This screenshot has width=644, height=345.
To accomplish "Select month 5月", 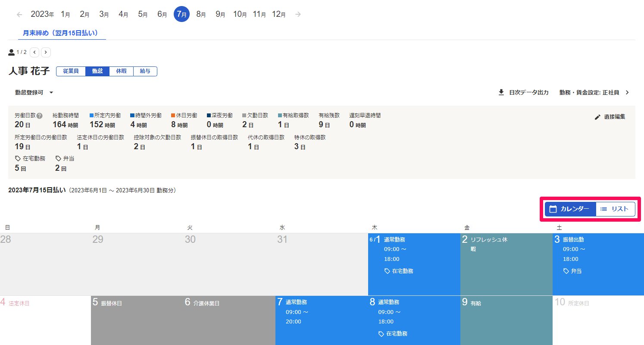I will pyautogui.click(x=143, y=14).
